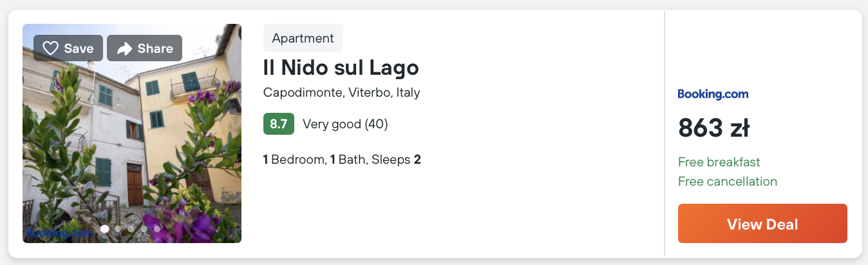Click the Save button label
Image resolution: width=868 pixels, height=265 pixels.
(x=79, y=48)
